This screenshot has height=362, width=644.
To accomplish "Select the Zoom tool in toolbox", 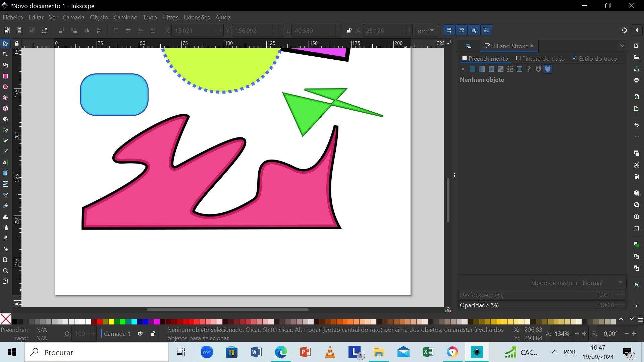I will coord(5,271).
